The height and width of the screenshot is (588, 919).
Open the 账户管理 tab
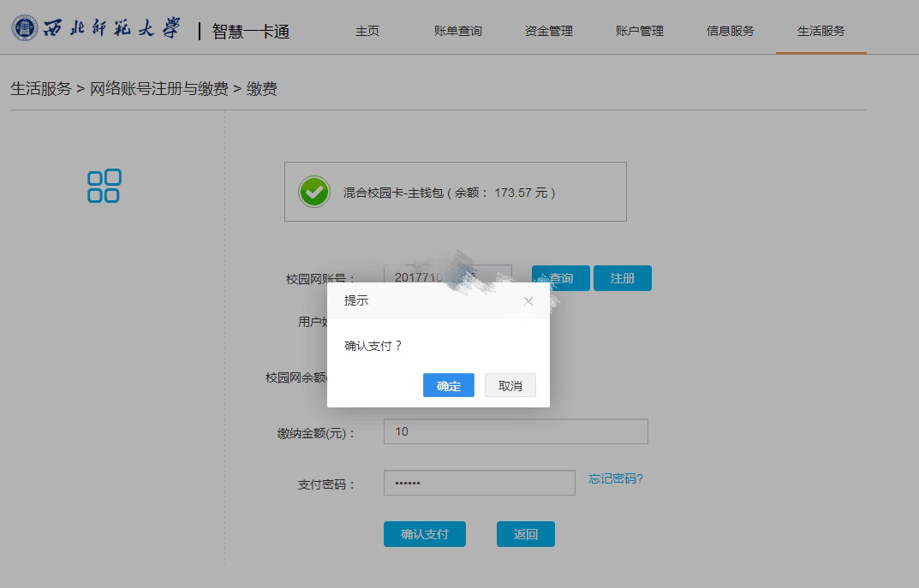(x=639, y=31)
